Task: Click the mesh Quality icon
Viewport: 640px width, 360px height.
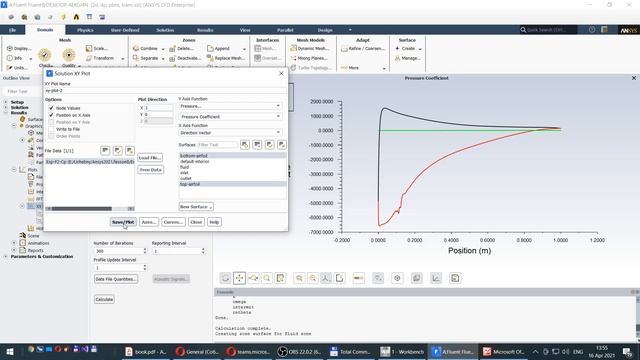Action: pos(69,55)
